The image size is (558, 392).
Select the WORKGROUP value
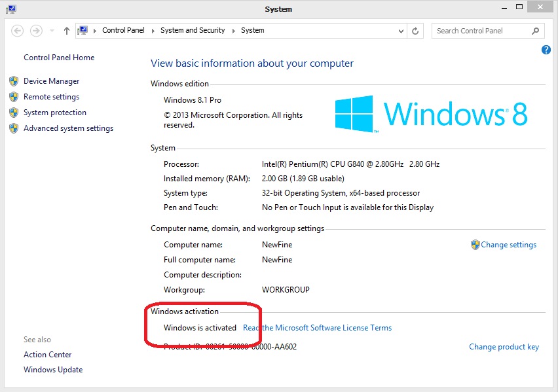(286, 290)
